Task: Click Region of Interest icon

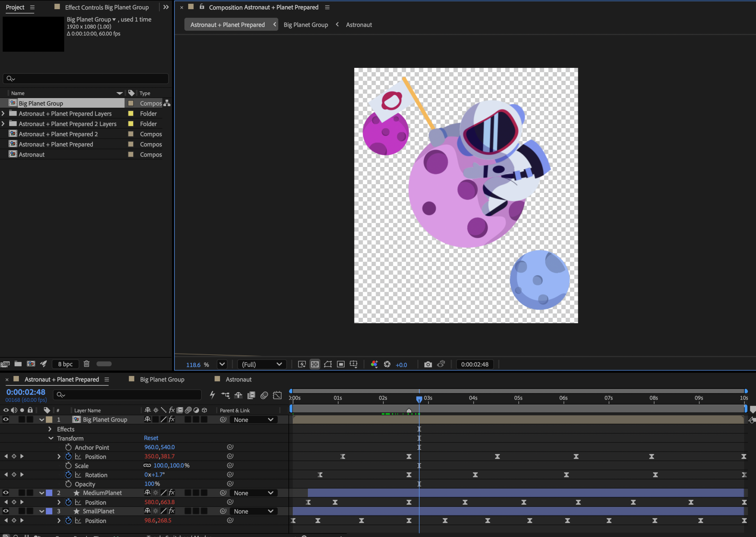Action: 340,364
